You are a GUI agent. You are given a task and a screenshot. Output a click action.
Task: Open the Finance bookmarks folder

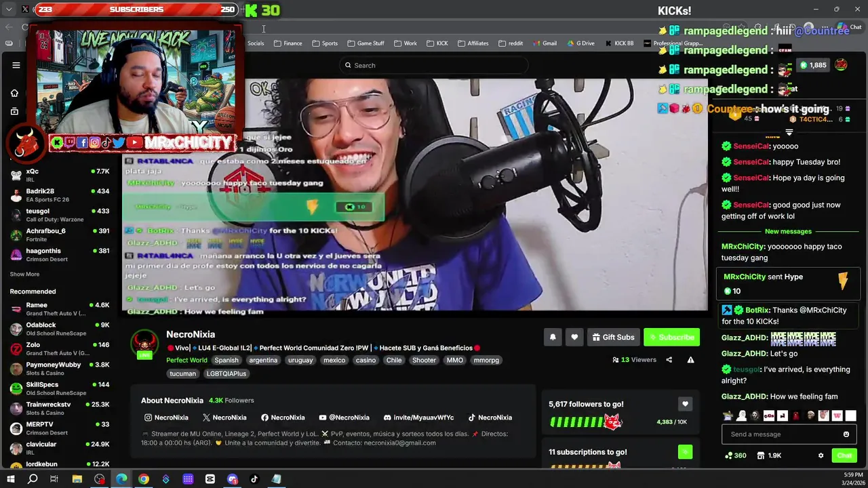pos(288,43)
